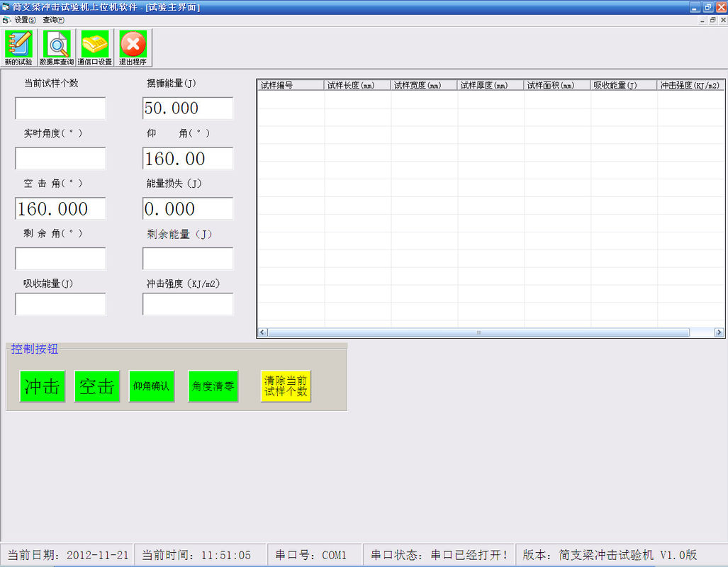Click the small document icon left of 设置 menu

coord(6,20)
